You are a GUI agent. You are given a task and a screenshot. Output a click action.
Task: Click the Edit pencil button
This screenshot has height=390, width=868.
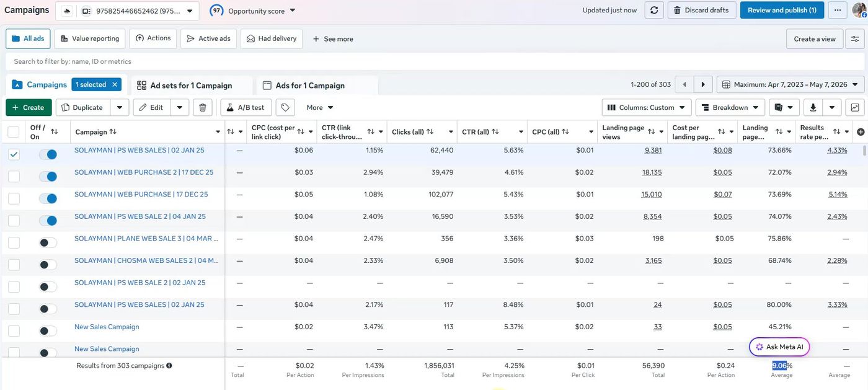click(151, 107)
